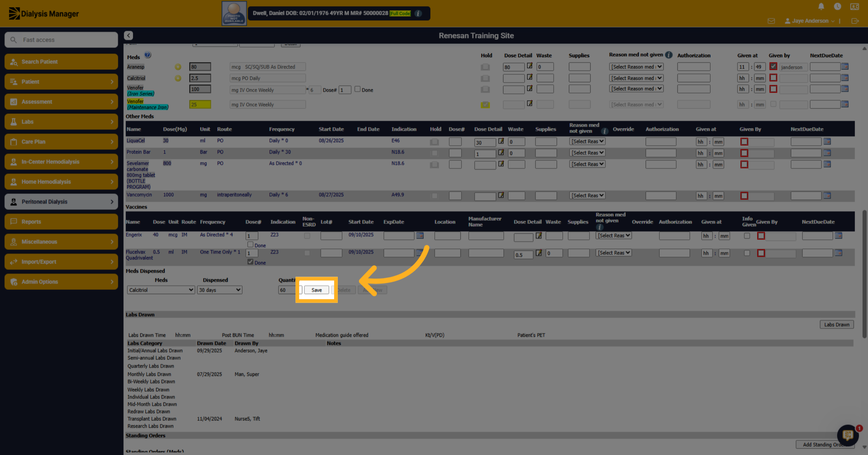
Task: Open Meds Dispensed Calcitriol dropdown
Action: (161, 290)
